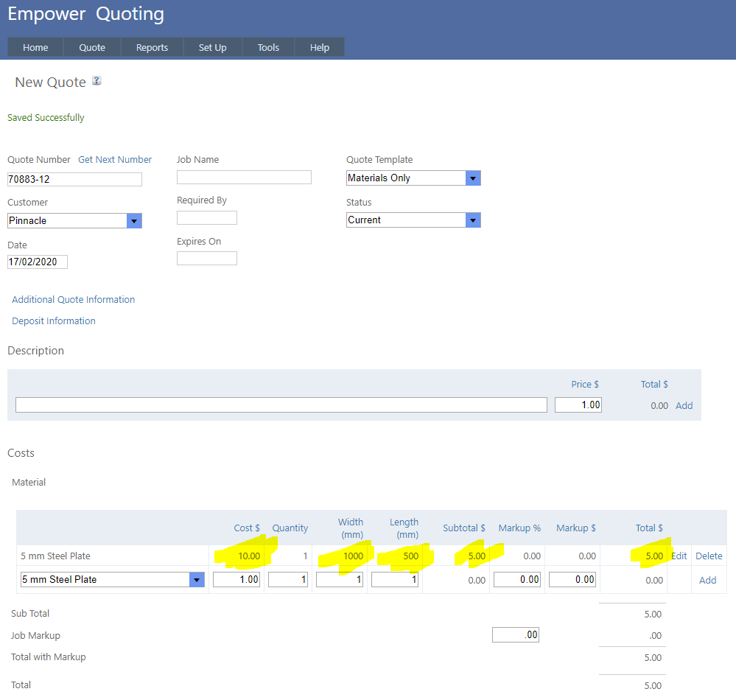Expand Additional Quote Information

[73, 299]
